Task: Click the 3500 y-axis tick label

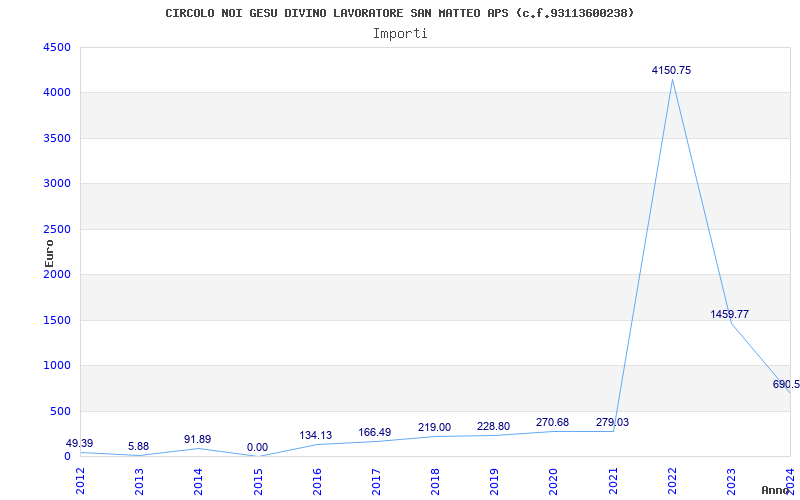Action: coord(57,138)
